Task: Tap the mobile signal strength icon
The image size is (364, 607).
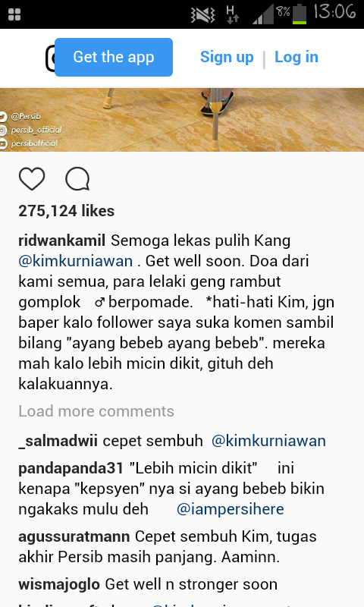Action: 262,14
